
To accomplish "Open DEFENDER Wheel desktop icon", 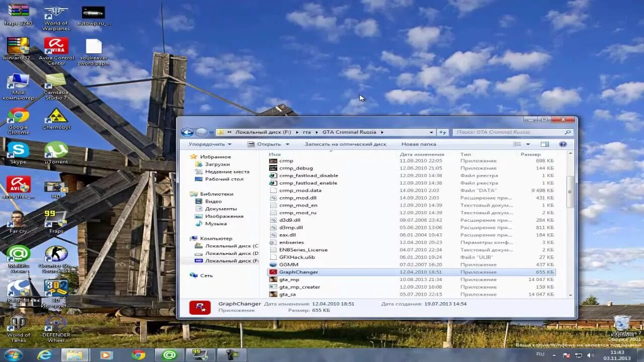I will (56, 329).
